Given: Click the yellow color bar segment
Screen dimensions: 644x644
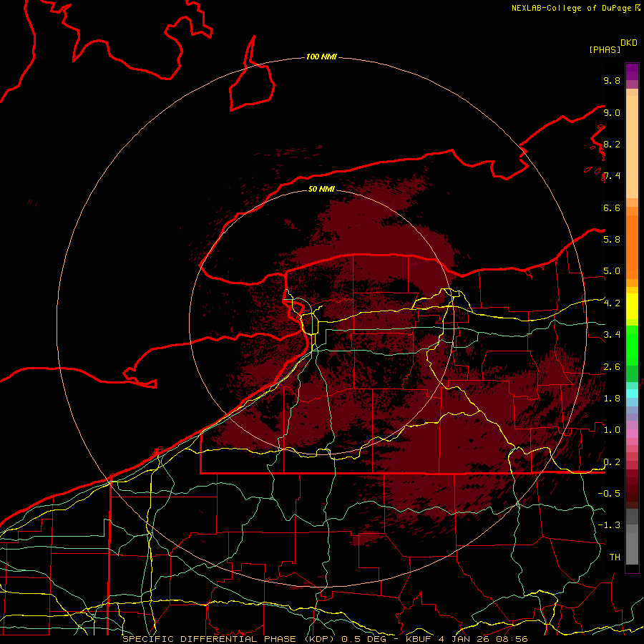Looking at the screenshot, I should coord(632,306).
